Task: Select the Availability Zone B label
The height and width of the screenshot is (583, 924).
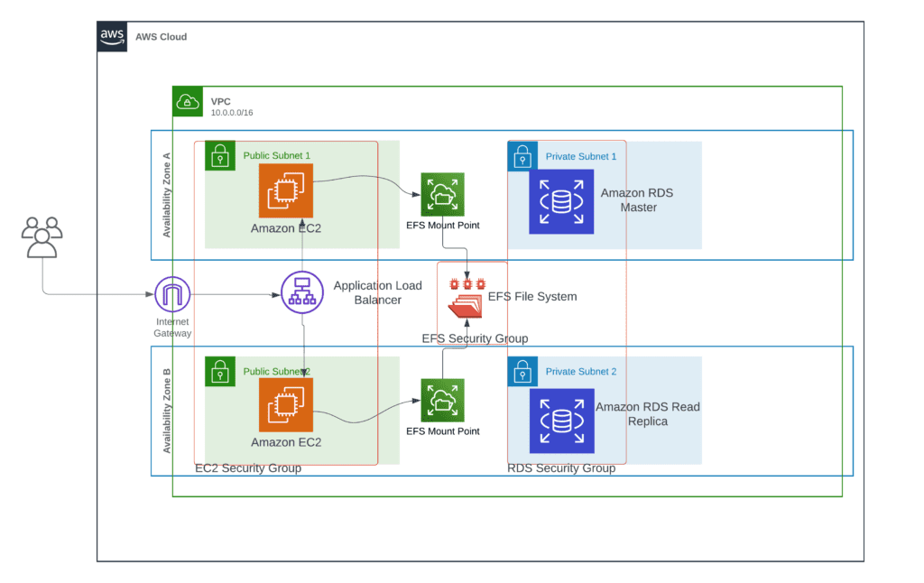Action: click(167, 411)
